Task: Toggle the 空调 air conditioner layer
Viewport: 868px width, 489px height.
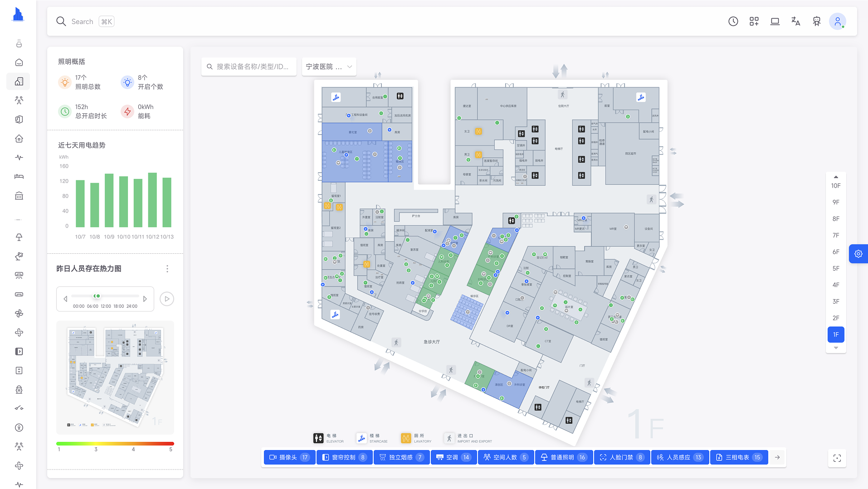Action: coord(454,457)
